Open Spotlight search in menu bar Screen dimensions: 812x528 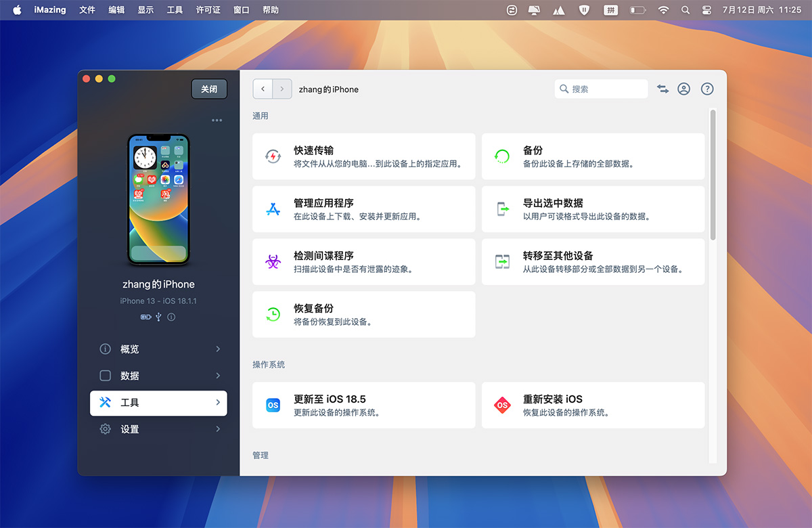685,10
